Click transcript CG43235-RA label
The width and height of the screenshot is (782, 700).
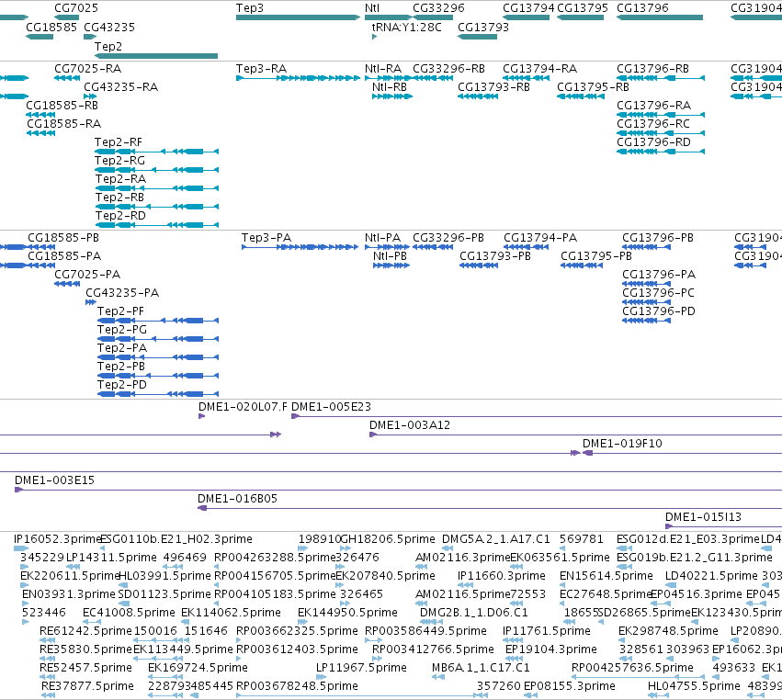pyautogui.click(x=120, y=86)
